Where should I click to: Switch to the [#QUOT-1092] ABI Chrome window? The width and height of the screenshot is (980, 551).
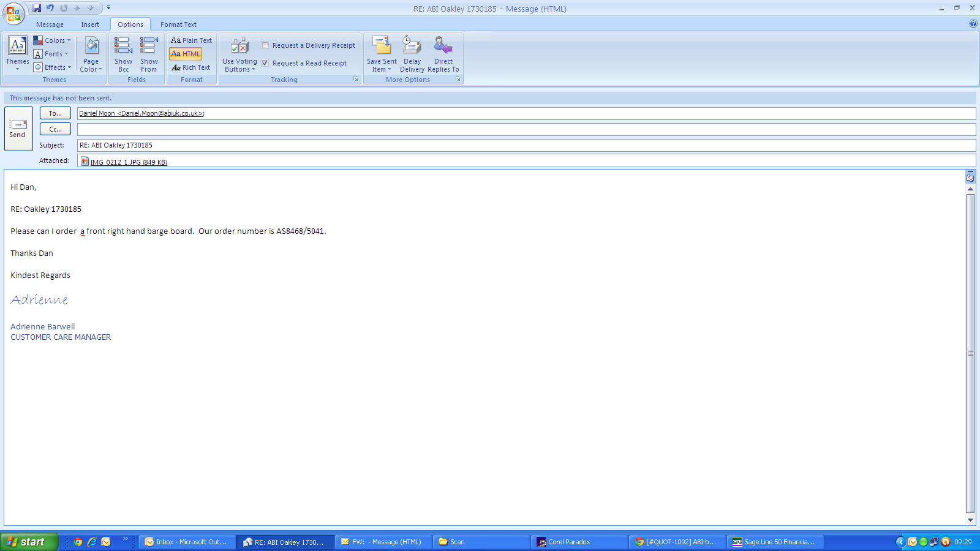click(x=677, y=542)
